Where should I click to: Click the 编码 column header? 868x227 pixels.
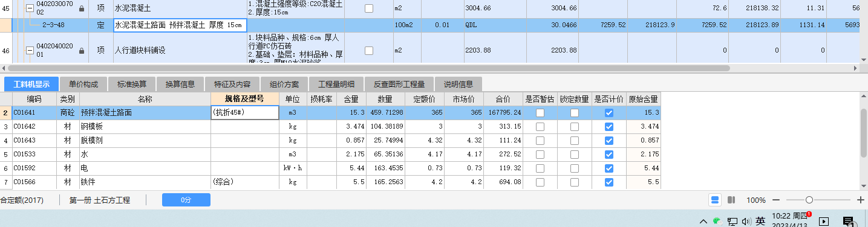[x=34, y=99]
